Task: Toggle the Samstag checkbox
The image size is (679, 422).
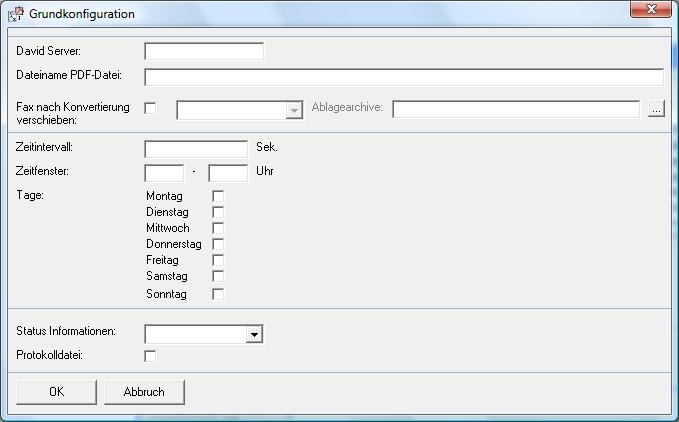Action: tap(218, 276)
